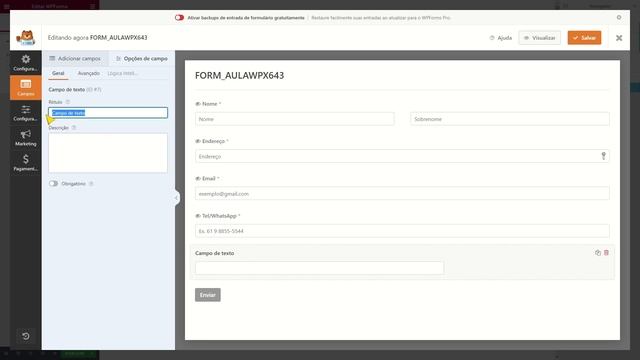Click the Tel/WhatsApp input field
Screen dimensions: 640x360
pos(402,231)
